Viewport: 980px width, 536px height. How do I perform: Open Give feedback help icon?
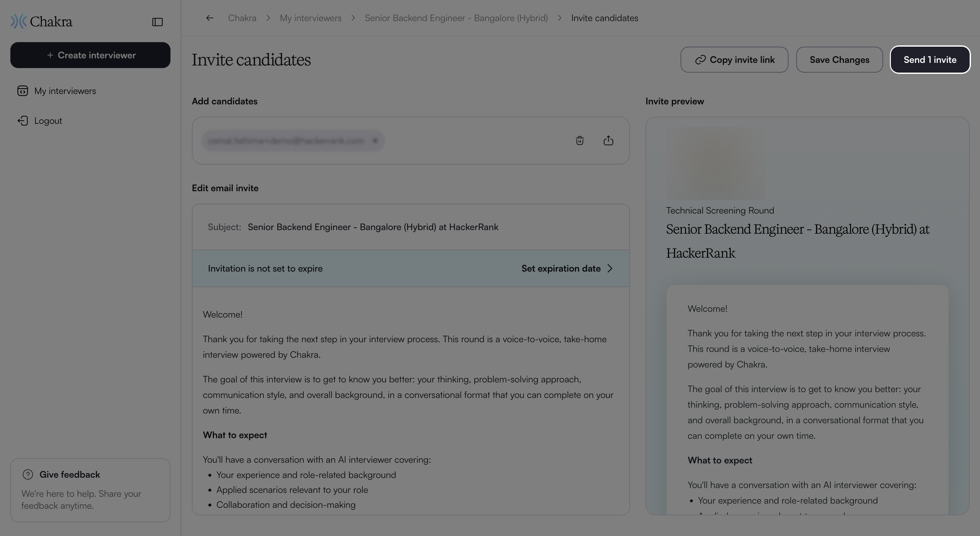click(28, 474)
